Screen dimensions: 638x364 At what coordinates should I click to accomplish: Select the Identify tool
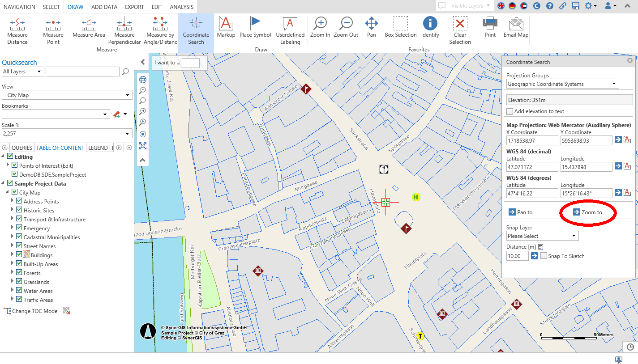tap(429, 28)
